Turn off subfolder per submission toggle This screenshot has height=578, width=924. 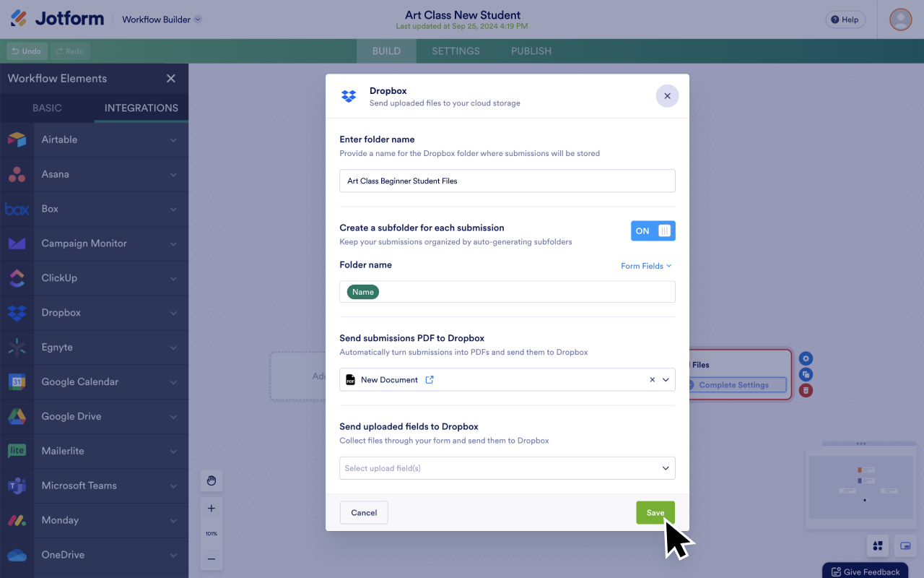(x=653, y=231)
